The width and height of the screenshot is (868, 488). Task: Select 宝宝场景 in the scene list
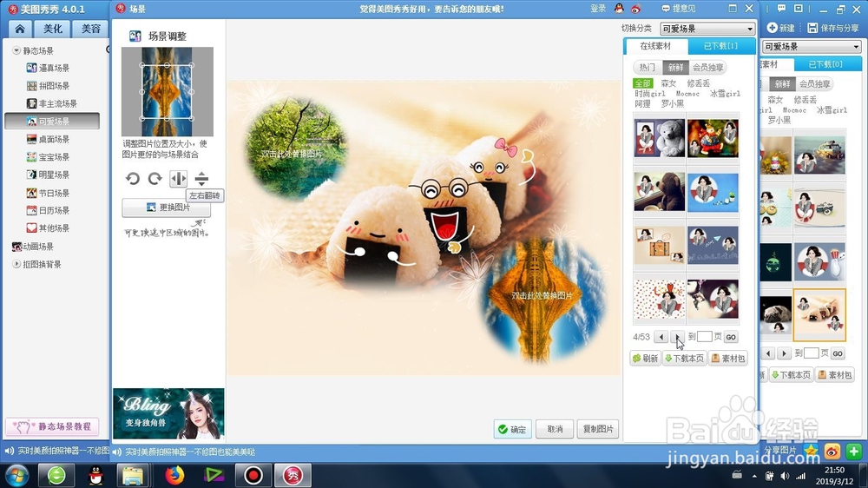(48, 157)
